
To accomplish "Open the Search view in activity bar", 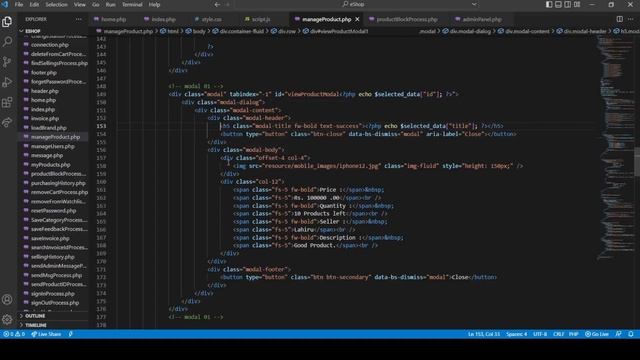I will 7,42.
